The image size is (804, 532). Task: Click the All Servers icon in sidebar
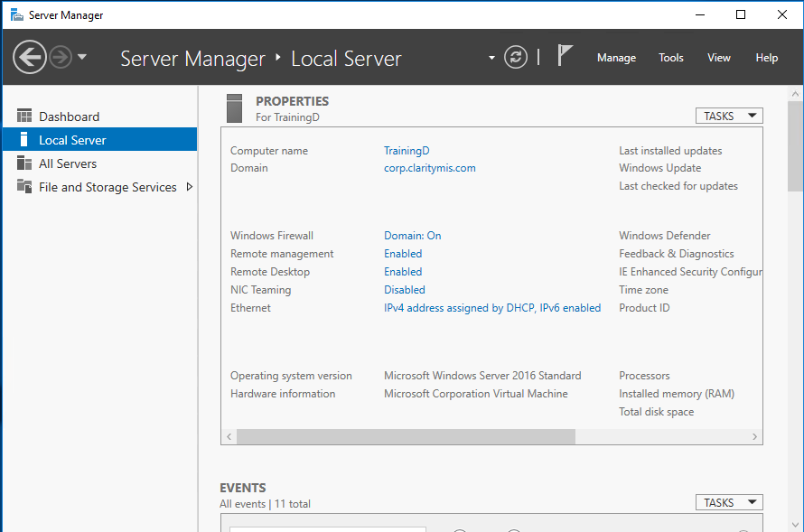pyautogui.click(x=24, y=163)
